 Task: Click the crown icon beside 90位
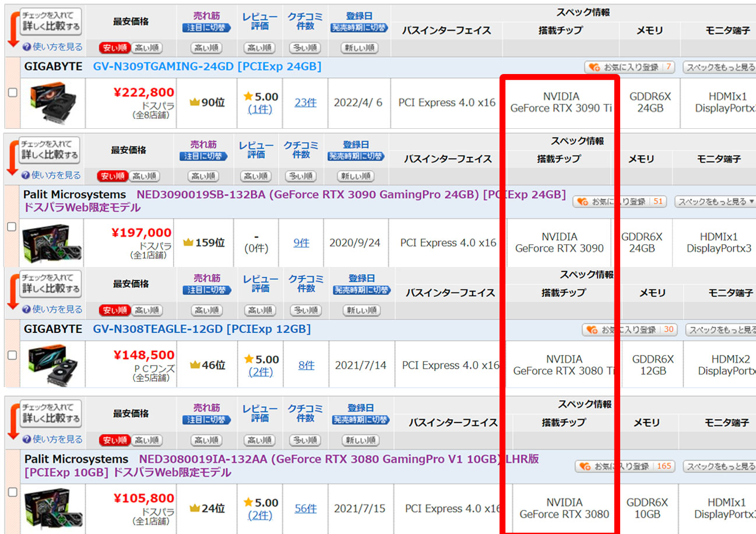click(x=194, y=103)
